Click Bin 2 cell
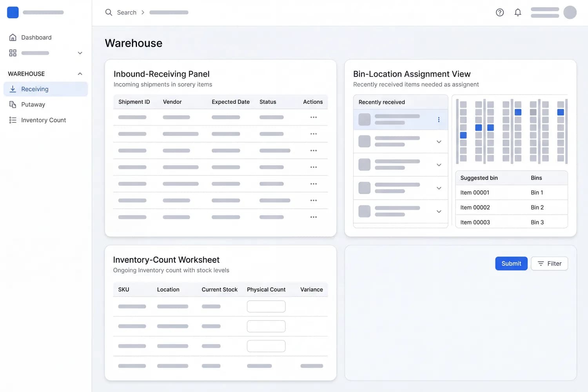Viewport: 588px width, 392px height. click(537, 207)
